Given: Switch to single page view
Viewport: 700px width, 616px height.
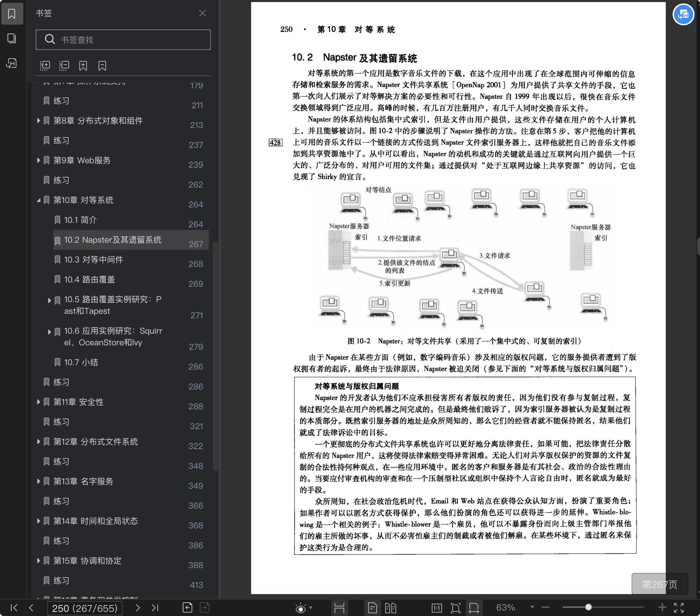Looking at the screenshot, I should pyautogui.click(x=372, y=608).
